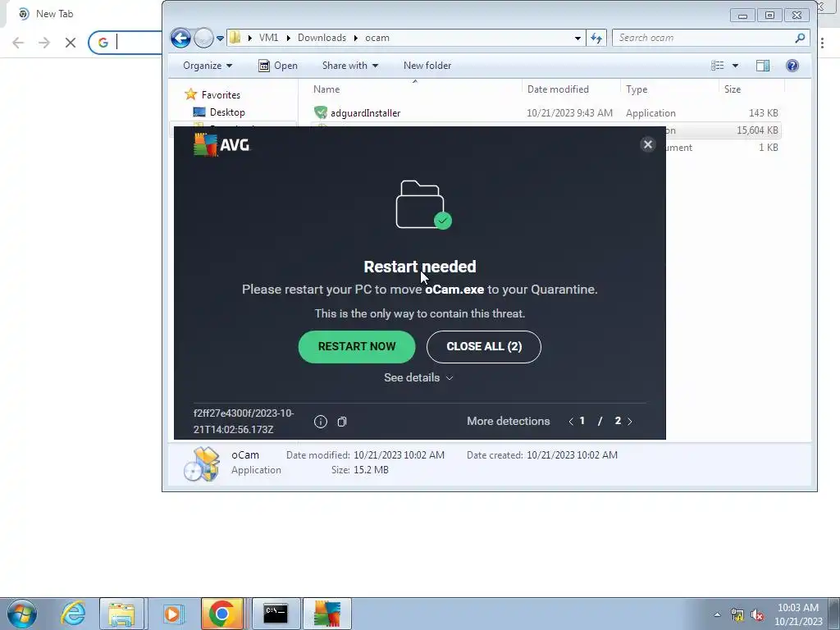840x630 pixels.
Task: Switch to AVG on taskbar
Action: [327, 614]
